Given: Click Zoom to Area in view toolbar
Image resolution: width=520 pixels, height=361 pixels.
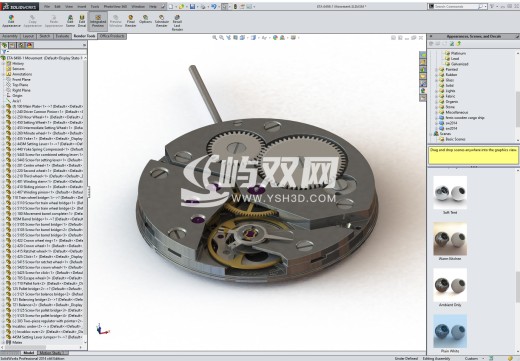Looking at the screenshot, I should click(221, 38).
